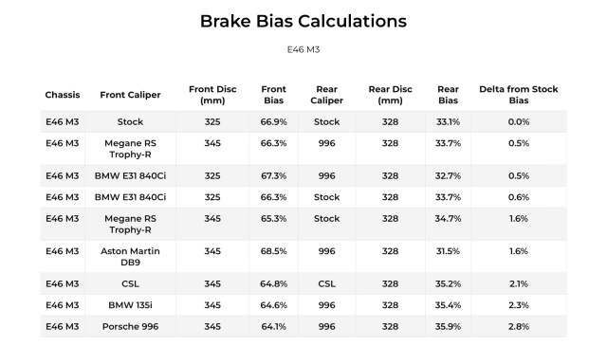Select the CSL rear caliper cell
This screenshot has height=364, width=607.
coord(326,284)
